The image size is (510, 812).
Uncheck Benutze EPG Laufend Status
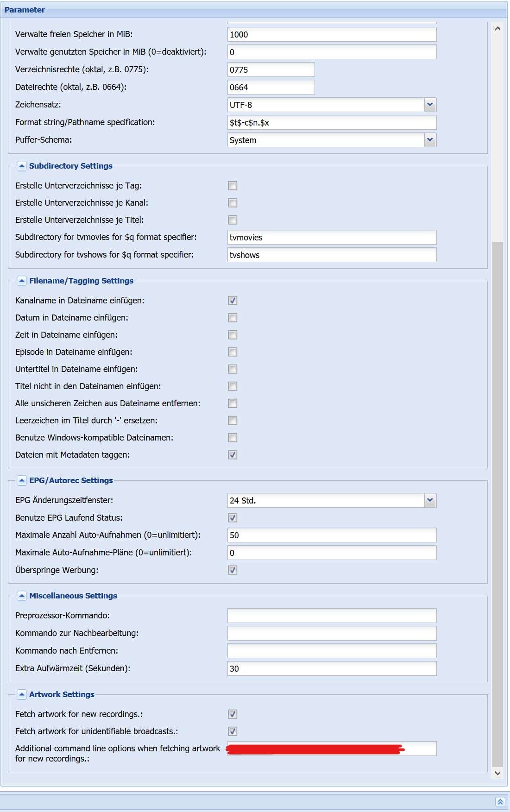click(x=233, y=518)
